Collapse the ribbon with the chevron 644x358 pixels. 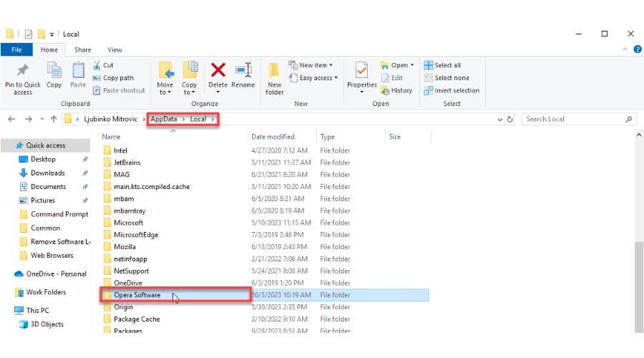[x=625, y=49]
